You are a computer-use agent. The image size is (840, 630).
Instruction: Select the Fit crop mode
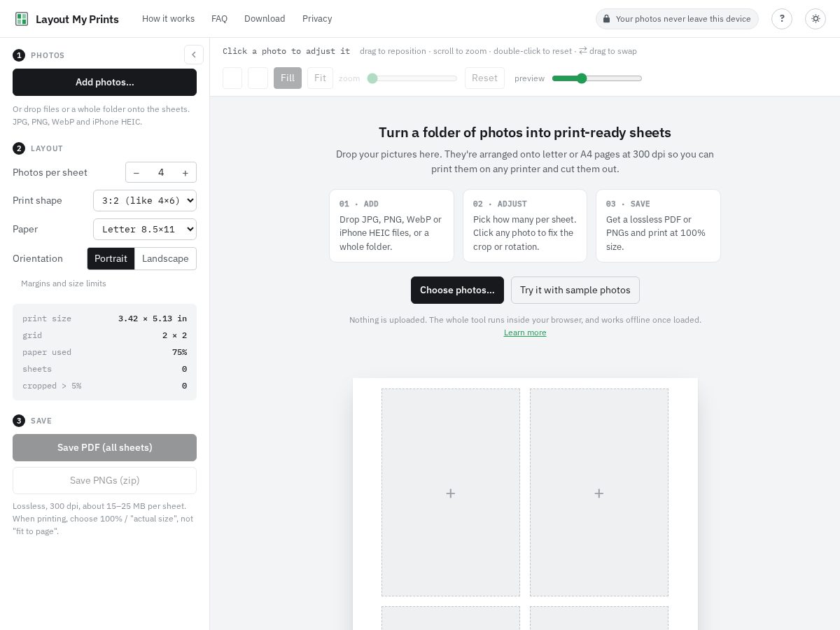(320, 78)
